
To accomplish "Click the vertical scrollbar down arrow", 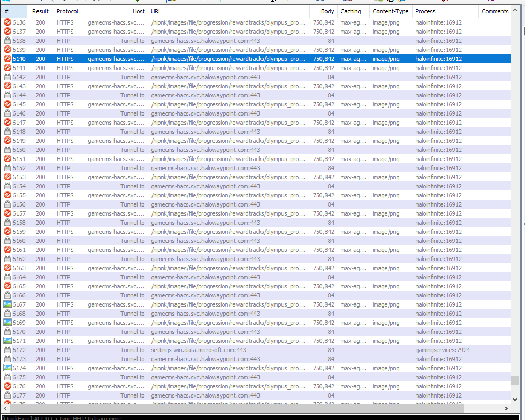I will pyautogui.click(x=515, y=399).
